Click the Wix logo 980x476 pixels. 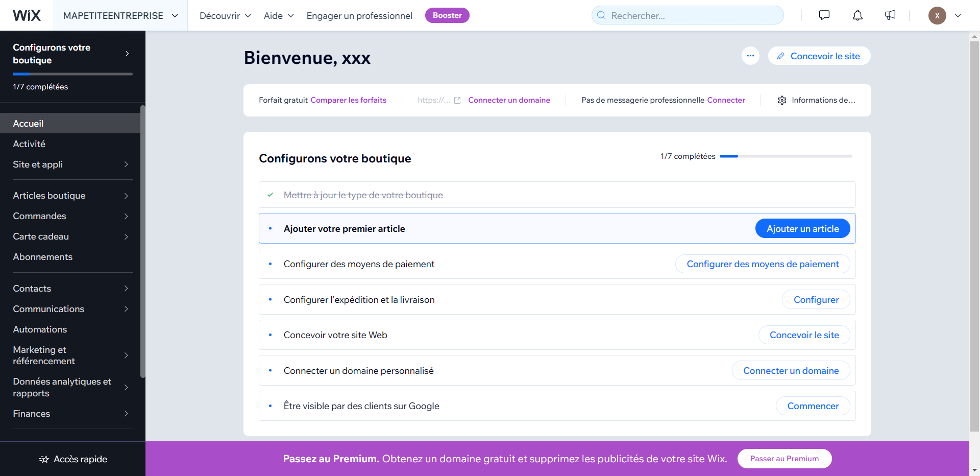pos(27,15)
